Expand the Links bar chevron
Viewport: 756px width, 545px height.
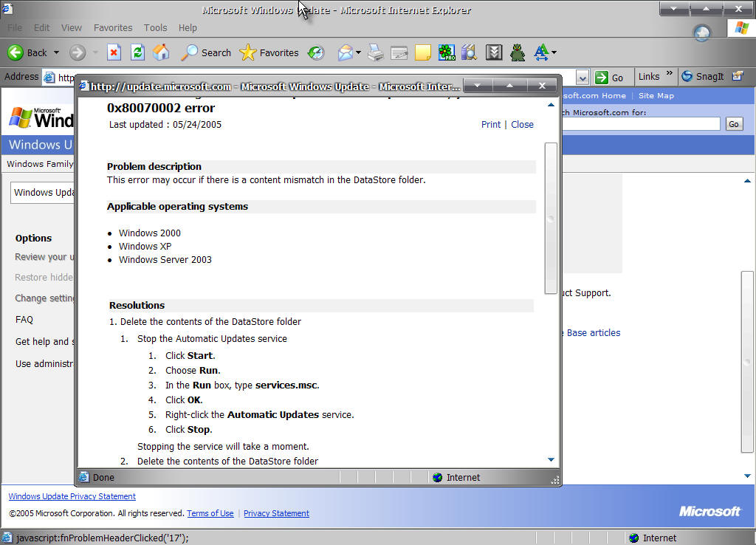point(669,73)
